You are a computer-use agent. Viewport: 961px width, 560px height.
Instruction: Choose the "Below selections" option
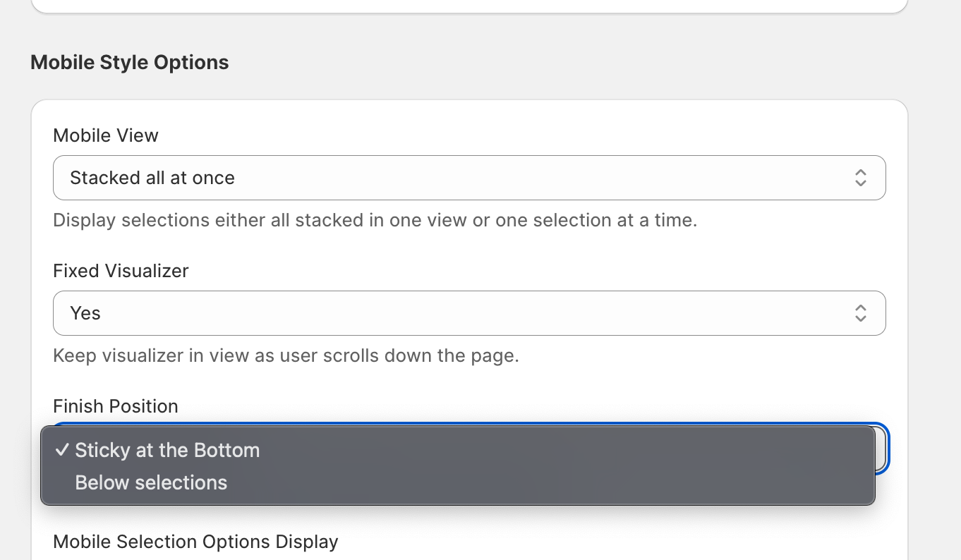coord(151,482)
